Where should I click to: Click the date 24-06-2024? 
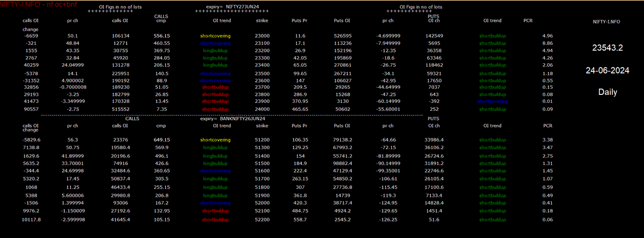tap(608, 70)
